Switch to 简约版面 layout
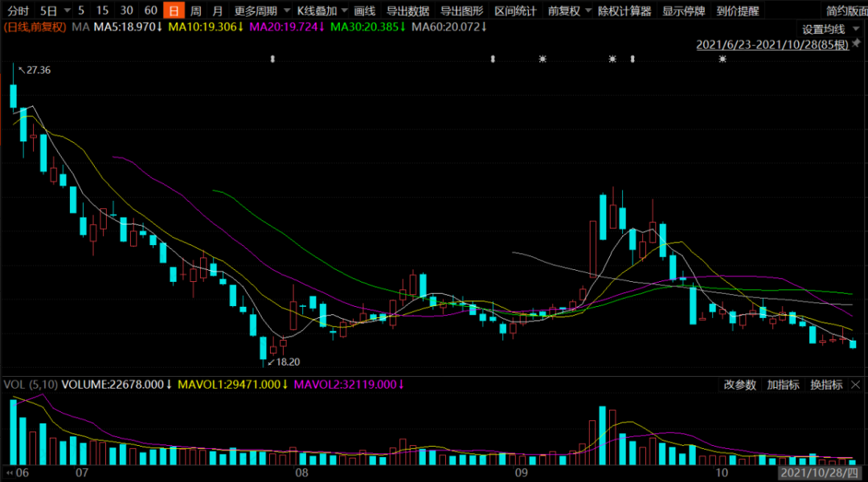Screen dimensions: 868x482 point(846,10)
